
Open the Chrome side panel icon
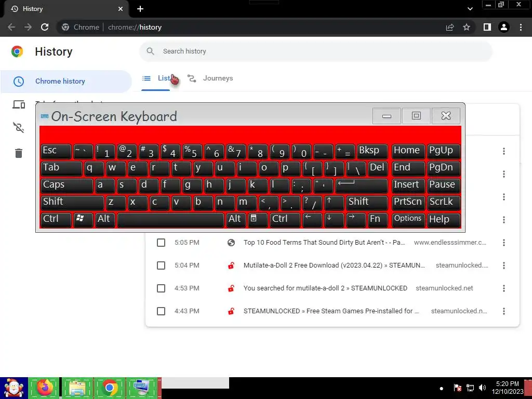coord(487,27)
